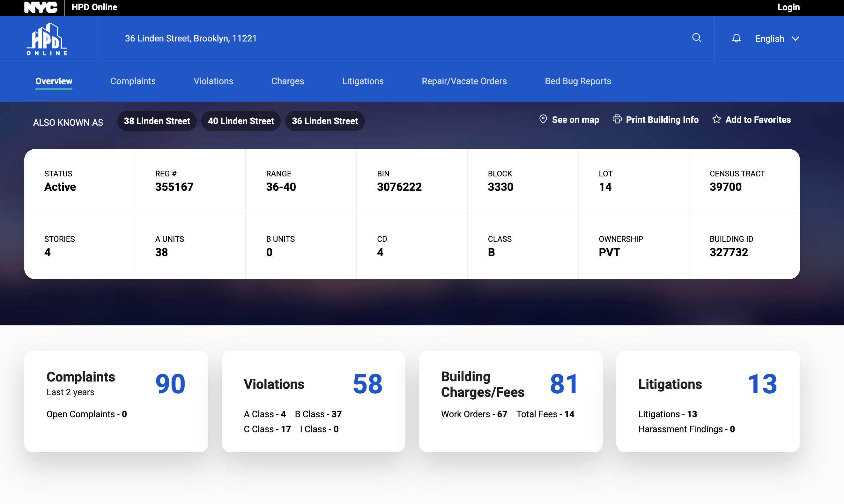Click A Class - 4 text
Viewport: 844px width, 504px height.
(265, 414)
